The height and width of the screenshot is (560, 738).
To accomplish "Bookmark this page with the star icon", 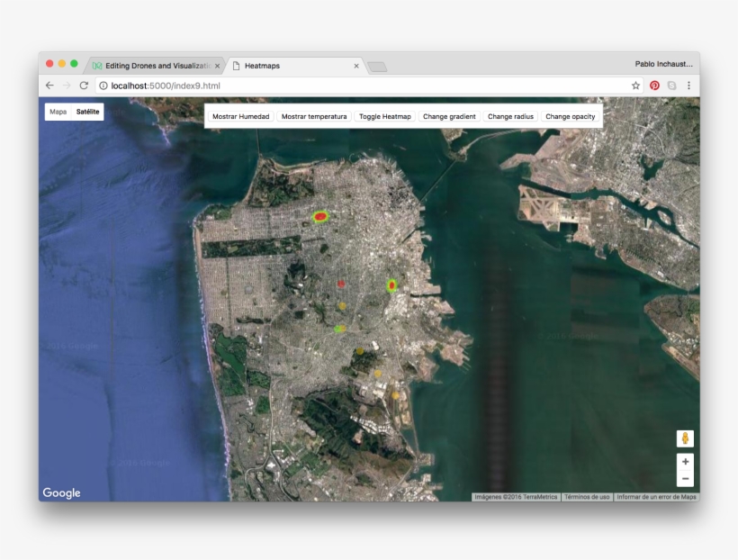I will point(635,86).
